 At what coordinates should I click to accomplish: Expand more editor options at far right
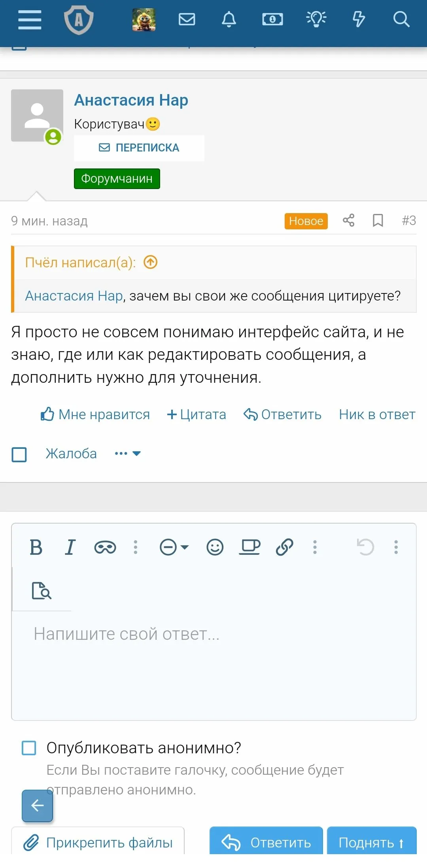point(396,547)
